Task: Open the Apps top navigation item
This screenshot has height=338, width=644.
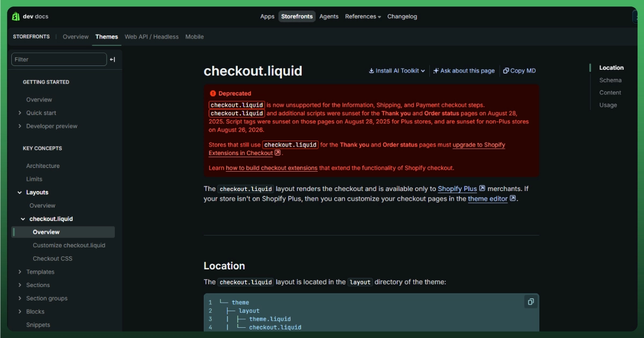Action: click(267, 17)
